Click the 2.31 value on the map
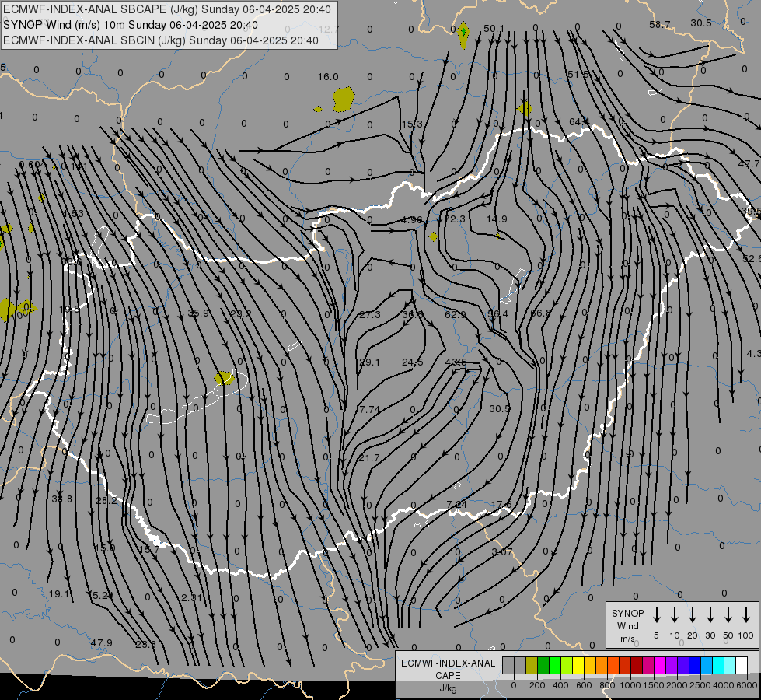This screenshot has height=700, width=761. 192,598
